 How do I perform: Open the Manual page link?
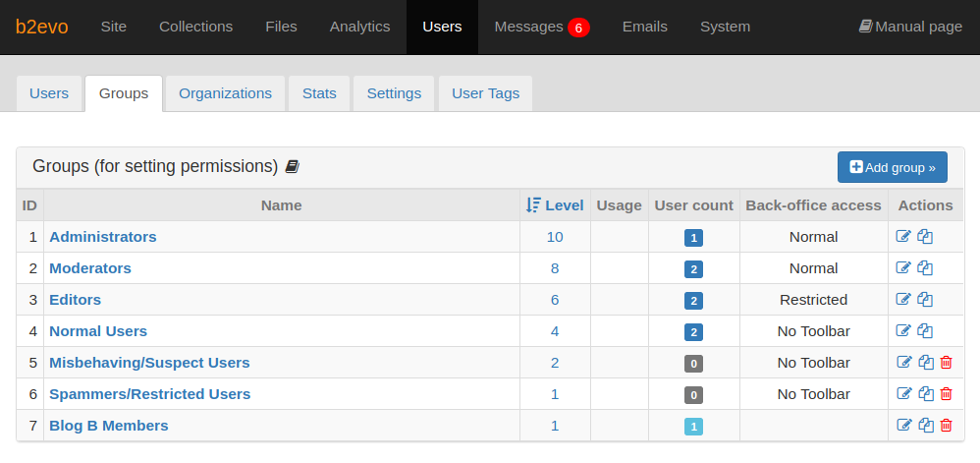[910, 27]
